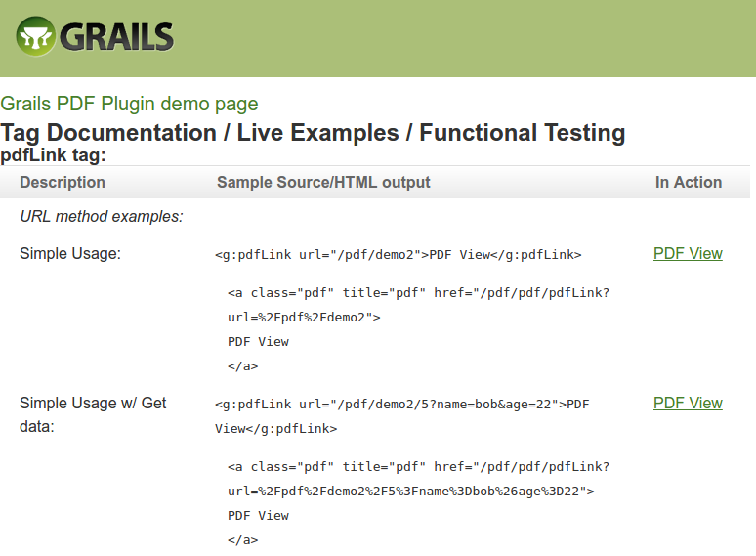Screen dimensions: 756x556
Task: Click the GRAILS wordmark in the header
Action: 117,37
